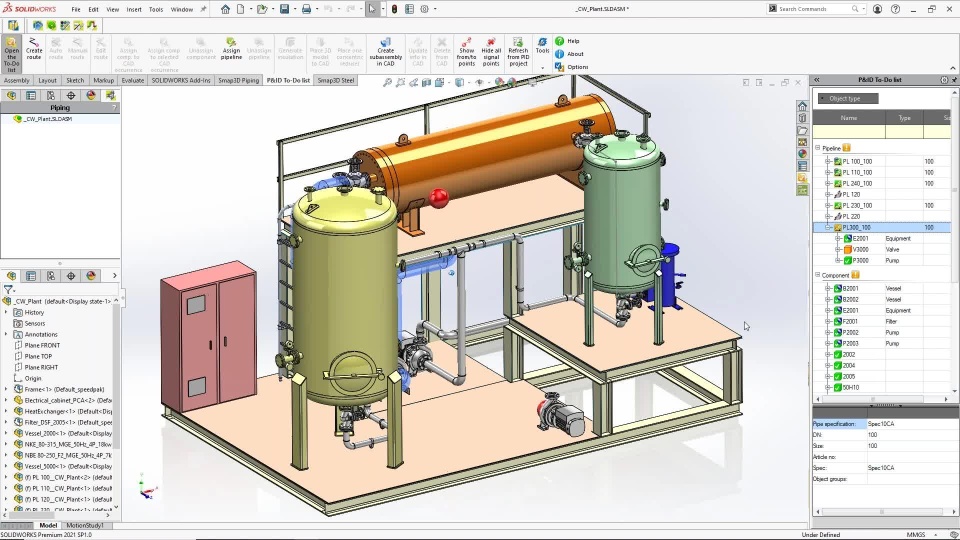Switch to the Smap3D Steel tab
Image resolution: width=960 pixels, height=540 pixels.
(336, 80)
